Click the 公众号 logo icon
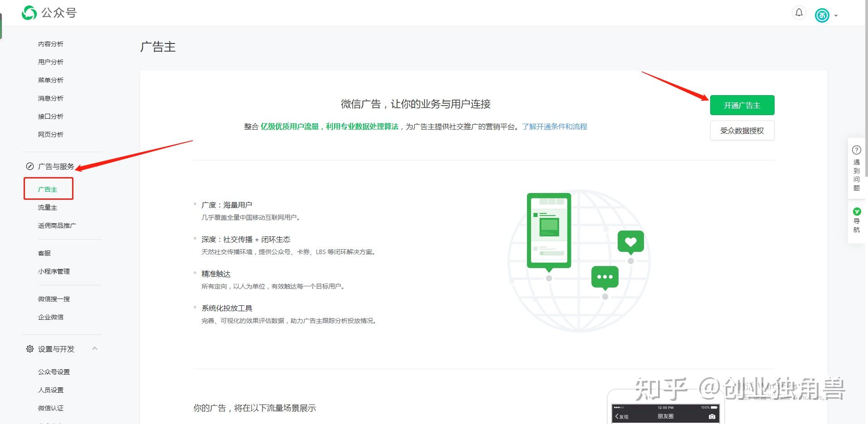This screenshot has height=424, width=868. (x=29, y=13)
